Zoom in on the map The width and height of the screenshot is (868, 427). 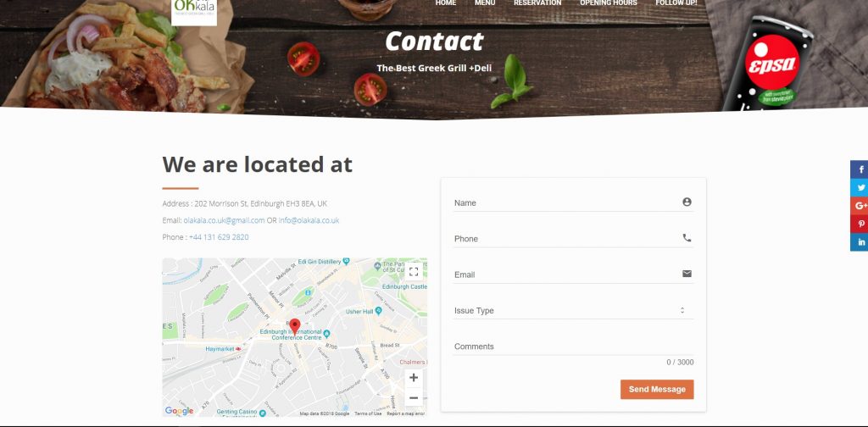[x=414, y=378]
